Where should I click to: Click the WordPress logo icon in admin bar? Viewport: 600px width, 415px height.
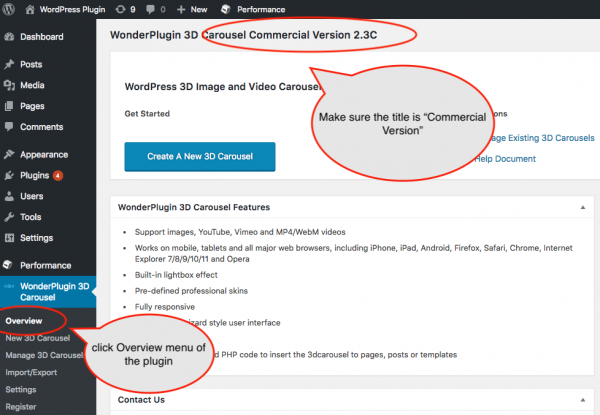(x=10, y=9)
